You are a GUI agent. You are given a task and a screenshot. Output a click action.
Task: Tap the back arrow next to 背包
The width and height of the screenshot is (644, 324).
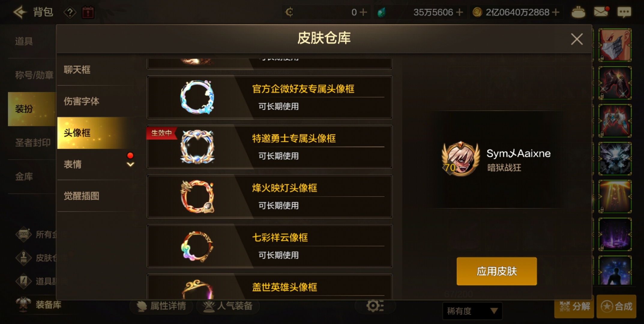[20, 12]
